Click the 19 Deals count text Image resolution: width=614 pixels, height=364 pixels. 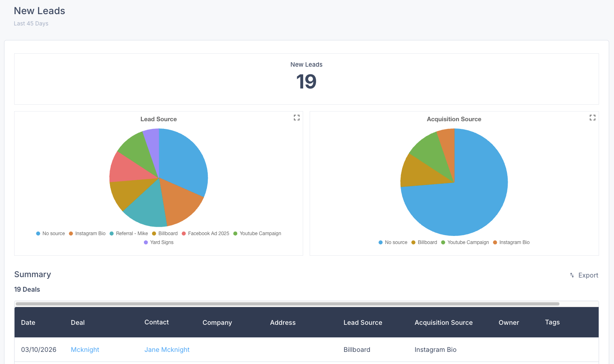[x=27, y=289]
